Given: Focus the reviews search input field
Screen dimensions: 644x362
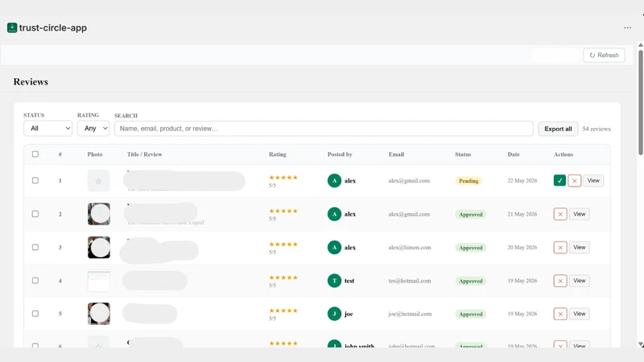Looking at the screenshot, I should click(x=324, y=129).
